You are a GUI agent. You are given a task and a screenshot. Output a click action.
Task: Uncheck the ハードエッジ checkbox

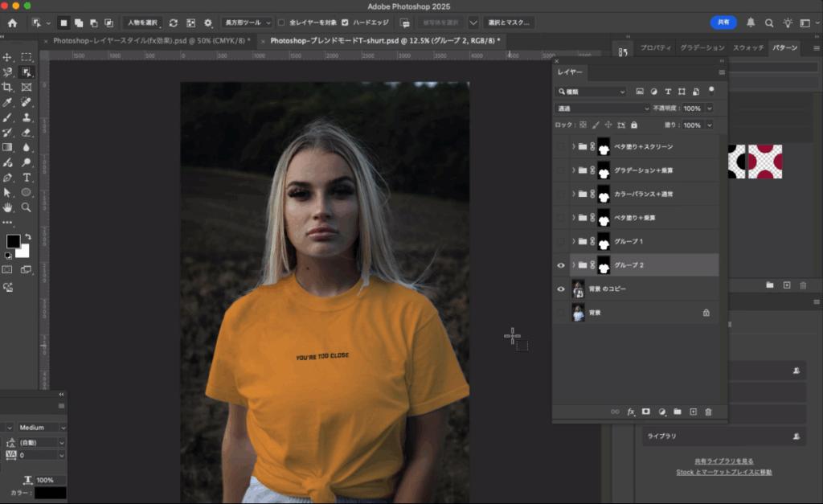pyautogui.click(x=345, y=23)
